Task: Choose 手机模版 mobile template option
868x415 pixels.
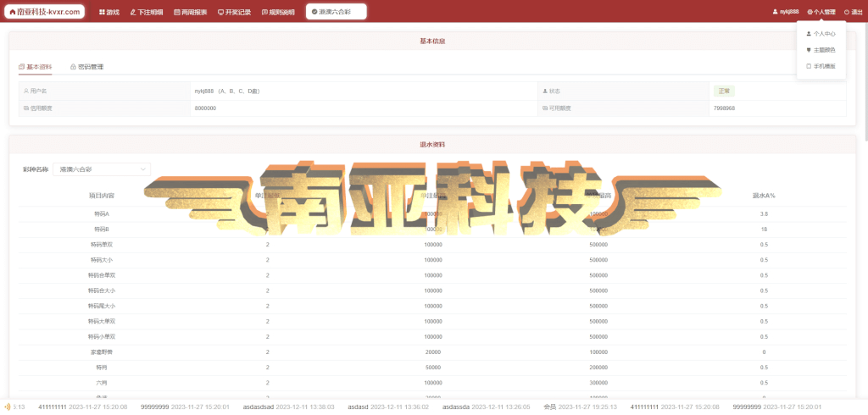Action: click(x=821, y=66)
